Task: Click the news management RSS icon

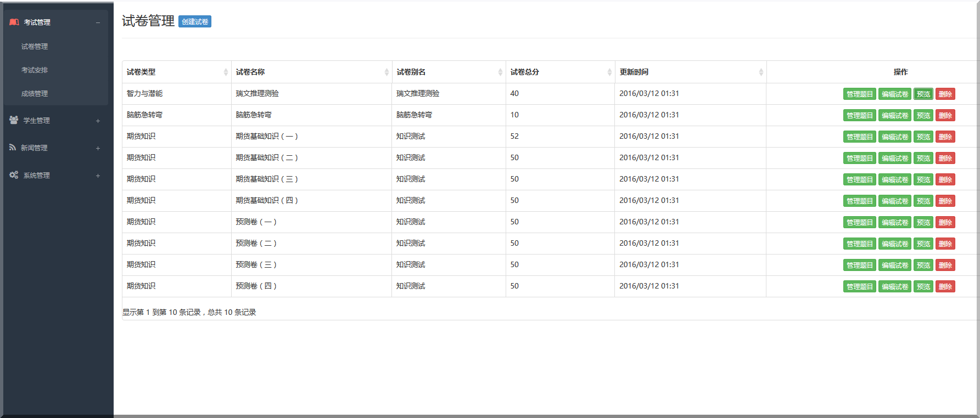Action: tap(13, 148)
